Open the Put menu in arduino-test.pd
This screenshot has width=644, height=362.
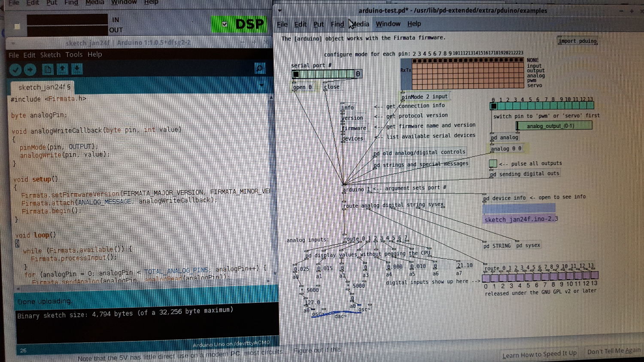click(318, 24)
